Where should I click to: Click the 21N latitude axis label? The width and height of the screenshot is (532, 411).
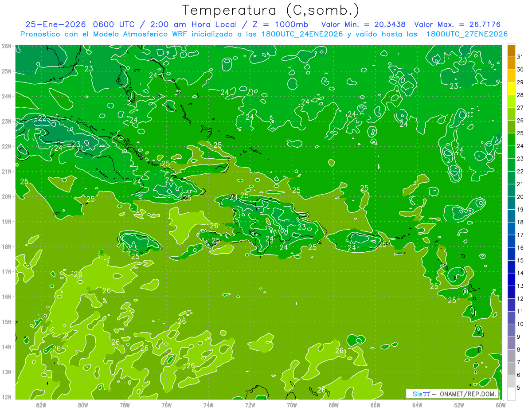click(6, 172)
